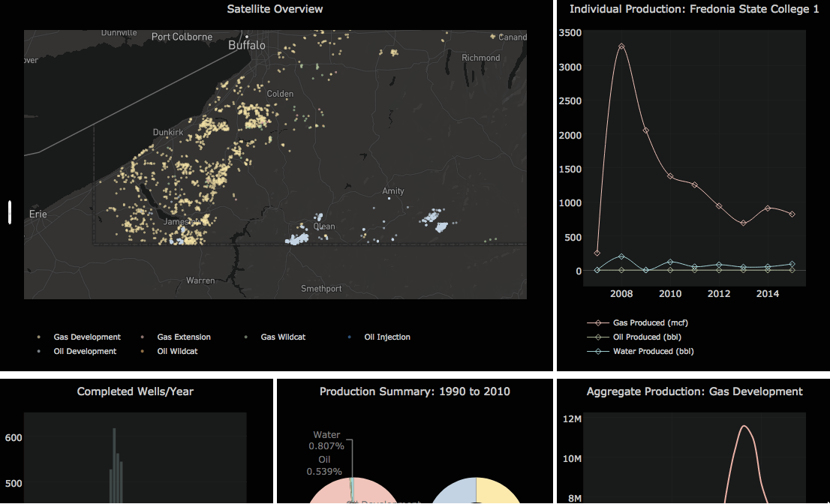Click the Gas Produced (mcf) legend line symbol
This screenshot has height=504, width=830.
pos(597,322)
